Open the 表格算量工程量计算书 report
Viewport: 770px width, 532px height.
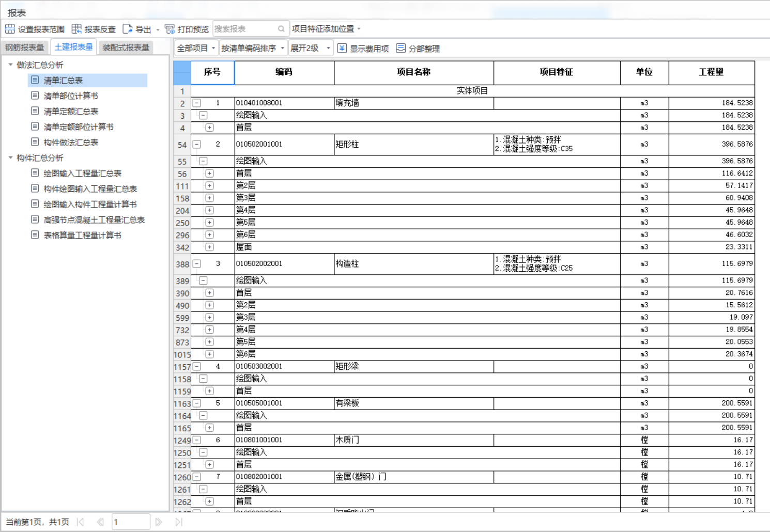pyautogui.click(x=83, y=235)
